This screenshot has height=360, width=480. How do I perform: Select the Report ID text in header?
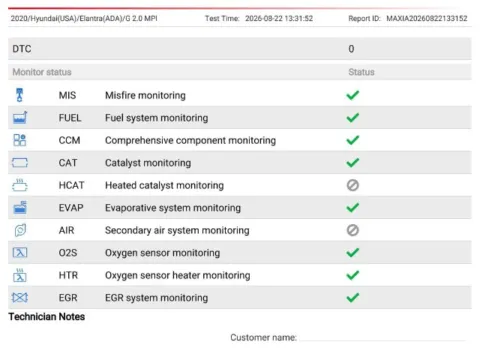(408, 18)
